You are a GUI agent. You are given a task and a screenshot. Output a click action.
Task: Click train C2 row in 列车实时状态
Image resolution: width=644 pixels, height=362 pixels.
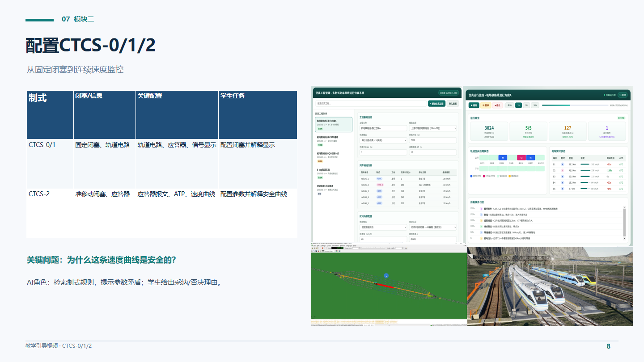588,170
